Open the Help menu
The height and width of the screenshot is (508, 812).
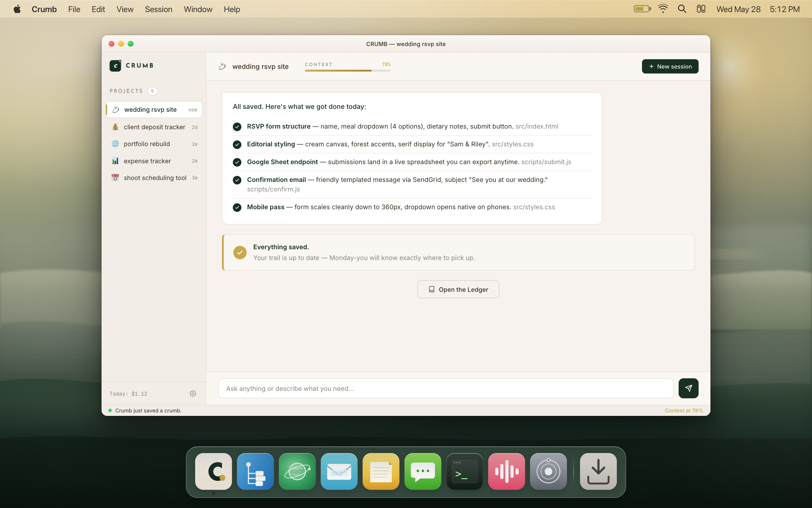pyautogui.click(x=232, y=10)
